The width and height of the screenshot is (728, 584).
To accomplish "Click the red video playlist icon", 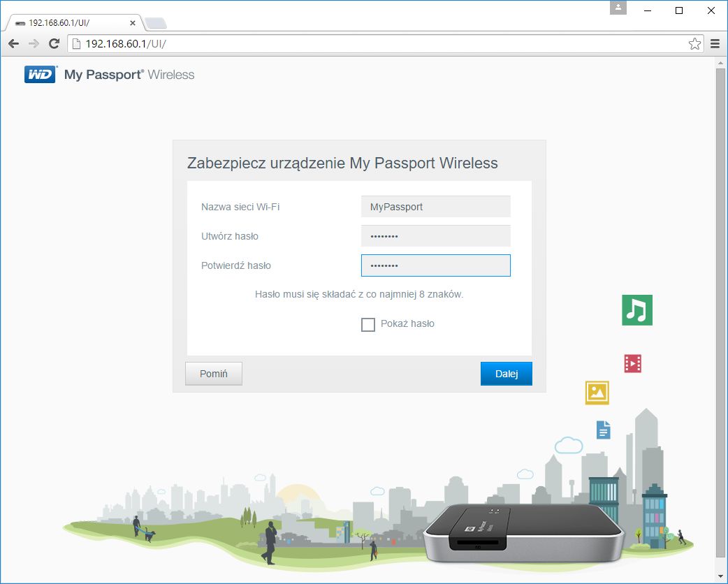I will coord(634,362).
